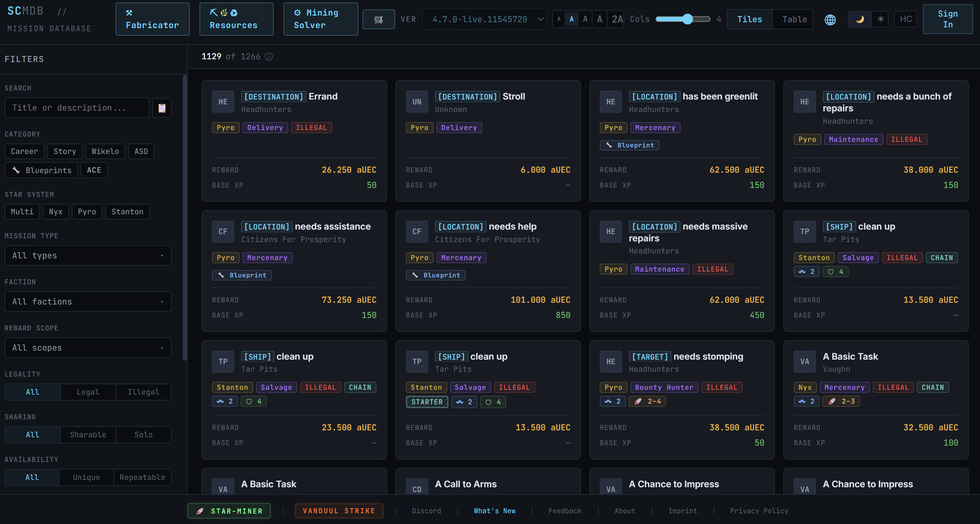Open the What's New link
Viewport: 980px width, 524px height.
[x=494, y=511]
